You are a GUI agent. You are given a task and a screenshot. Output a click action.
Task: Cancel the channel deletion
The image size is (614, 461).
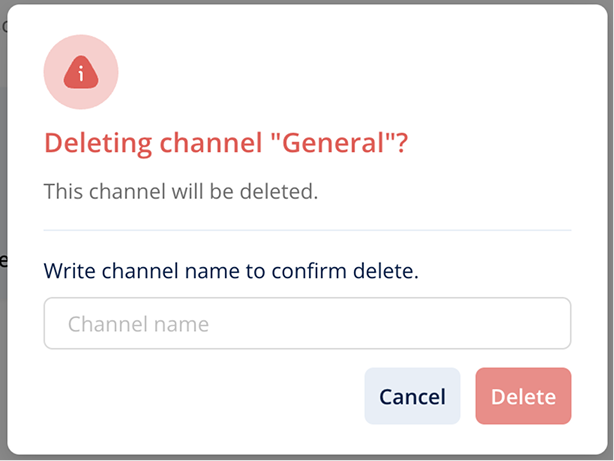[x=412, y=396]
